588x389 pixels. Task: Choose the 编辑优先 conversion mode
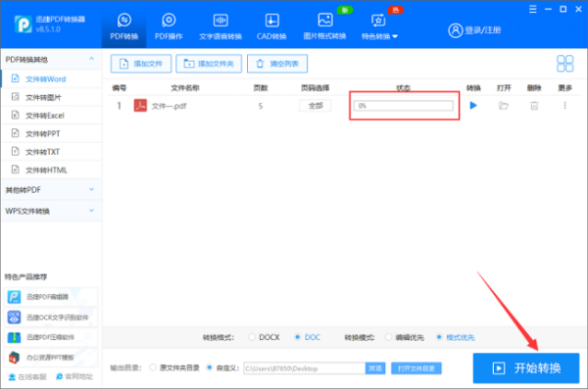[x=388, y=337]
